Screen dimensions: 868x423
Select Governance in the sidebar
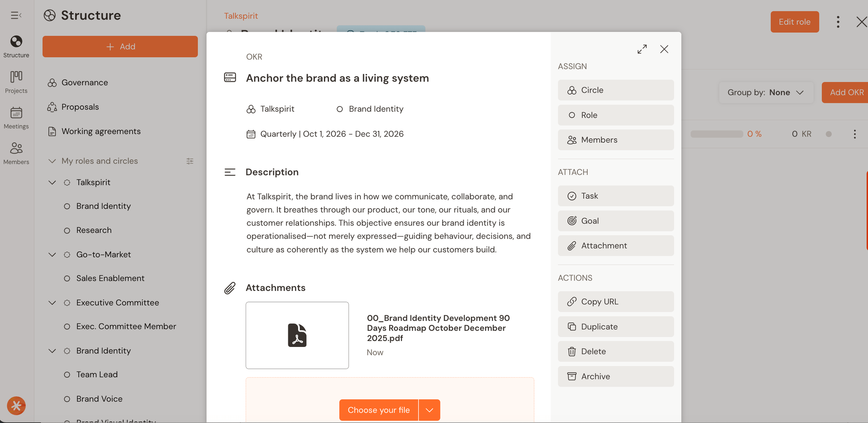[84, 82]
